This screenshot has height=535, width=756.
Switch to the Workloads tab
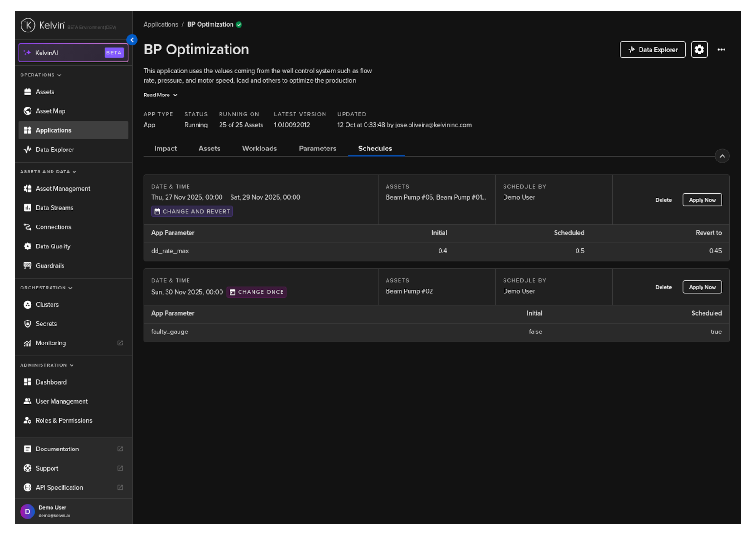259,149
